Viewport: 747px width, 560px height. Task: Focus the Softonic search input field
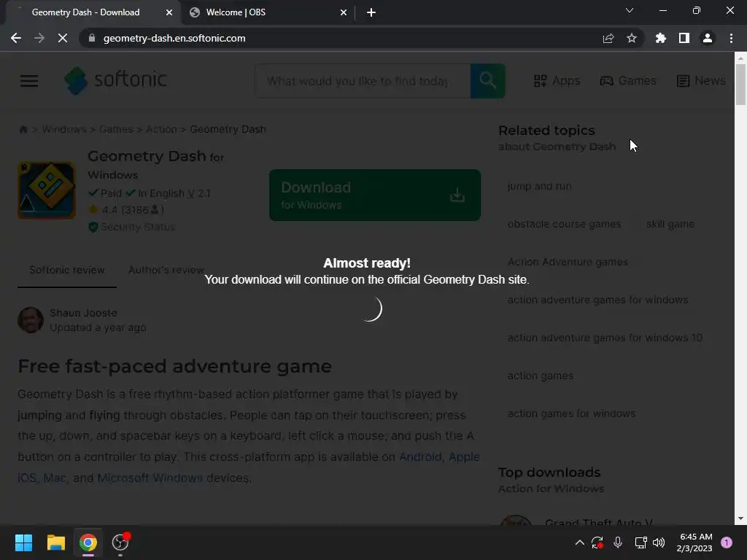click(x=363, y=81)
